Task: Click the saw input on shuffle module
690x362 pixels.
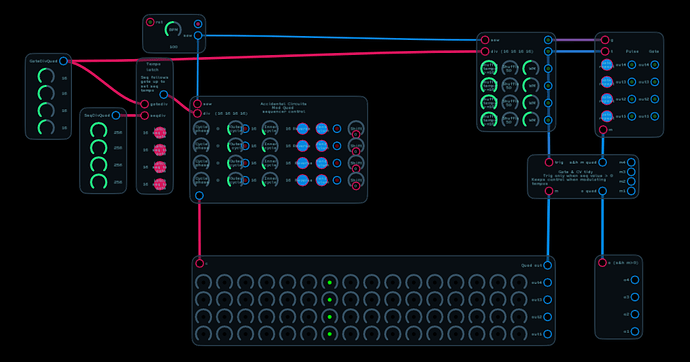Action: pos(485,40)
